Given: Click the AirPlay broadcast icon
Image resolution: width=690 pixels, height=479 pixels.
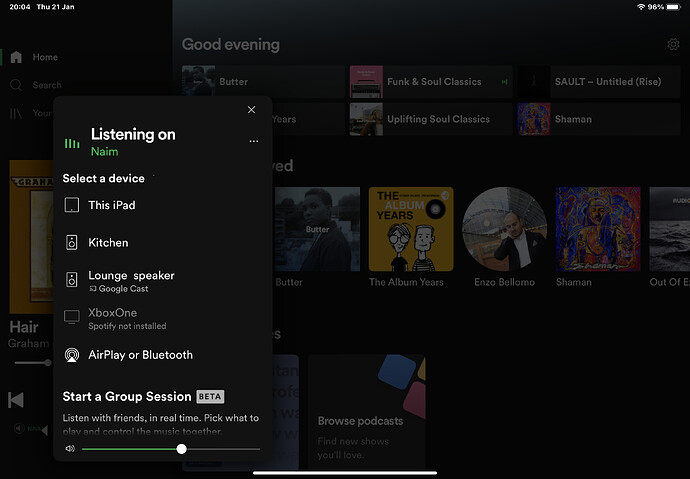Looking at the screenshot, I should (x=72, y=355).
